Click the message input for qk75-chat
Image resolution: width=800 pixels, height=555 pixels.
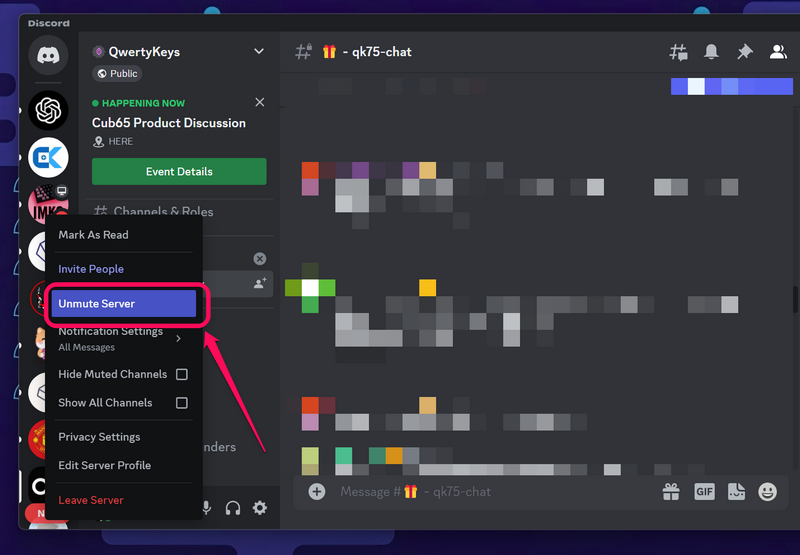click(490, 491)
